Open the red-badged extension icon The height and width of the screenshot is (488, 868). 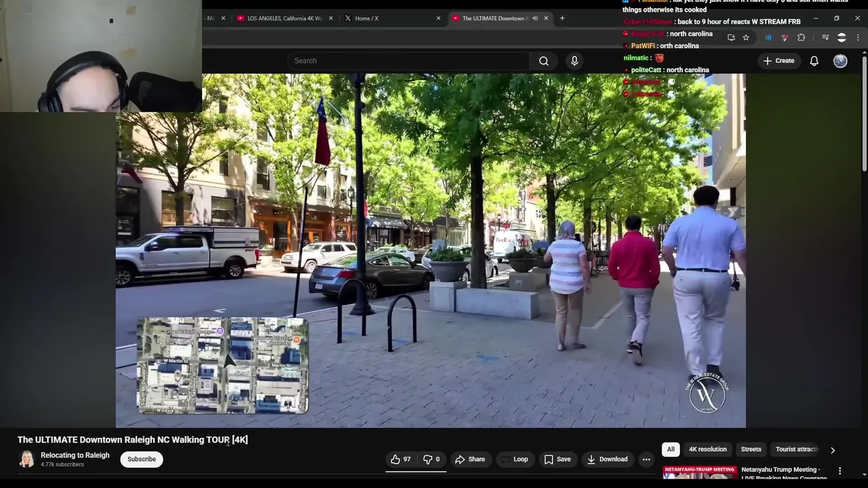coord(785,37)
